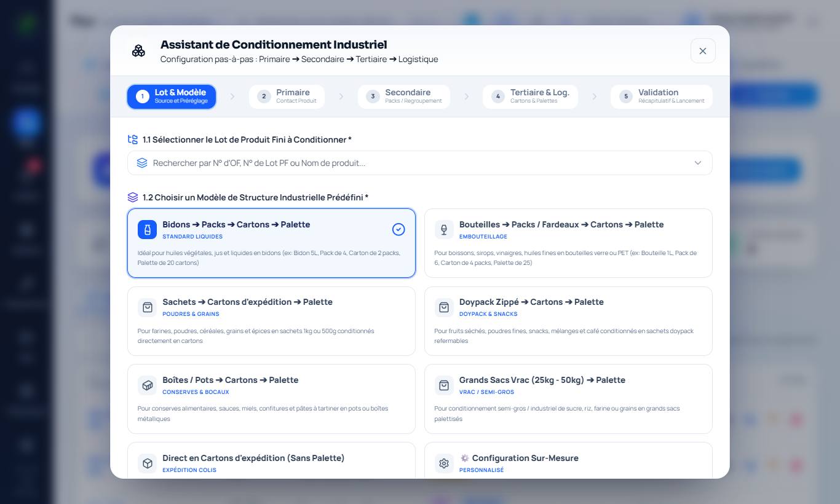Click the layers icon in lot search field

pos(142,163)
